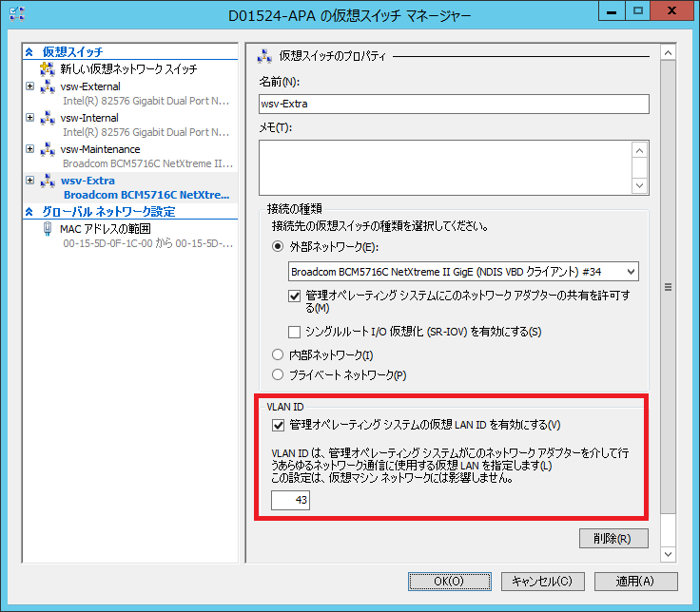
Task: Collapse the 仮想スイッチ section
Action: pyautogui.click(x=29, y=52)
